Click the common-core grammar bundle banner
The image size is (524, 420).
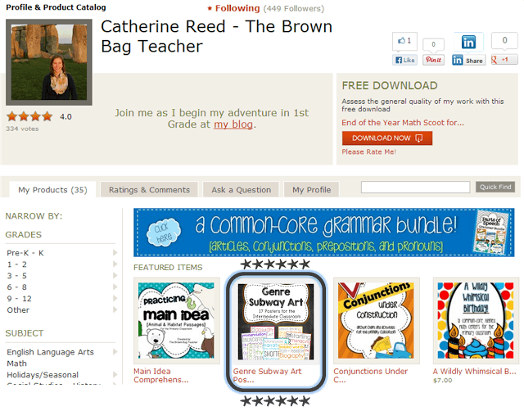(x=324, y=233)
